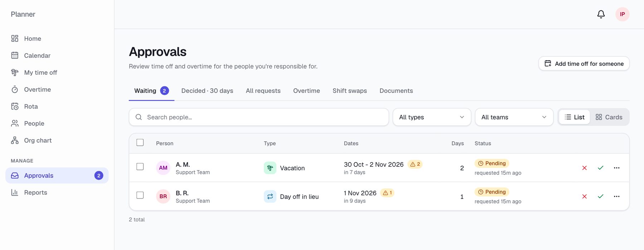Reject A. M.'s vacation request
Image resolution: width=644 pixels, height=250 pixels.
[x=585, y=168]
